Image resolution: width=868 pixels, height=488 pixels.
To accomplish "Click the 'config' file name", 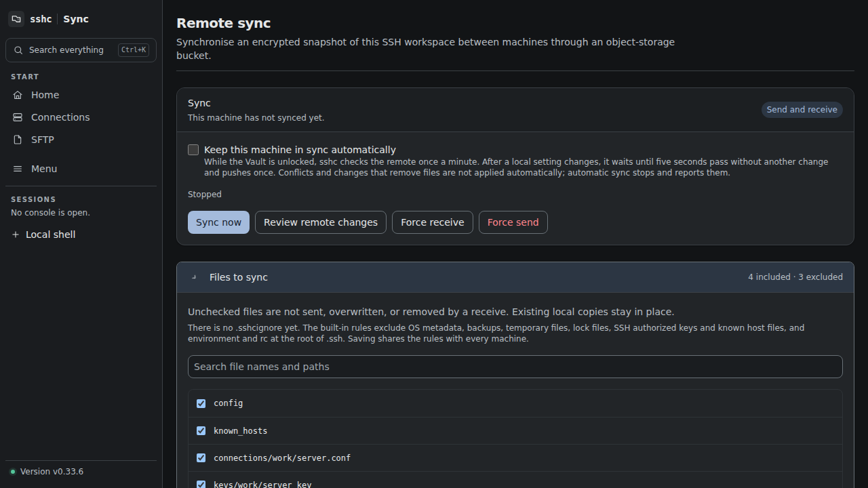I will (x=228, y=403).
